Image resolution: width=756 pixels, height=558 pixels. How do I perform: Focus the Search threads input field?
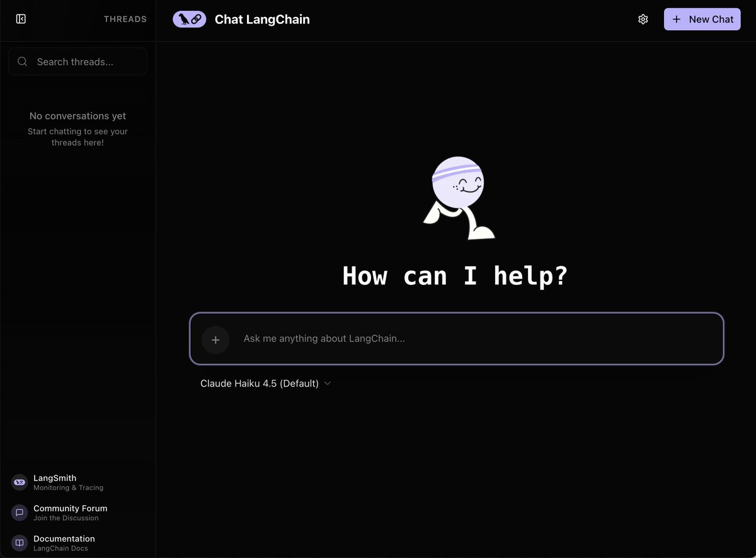coord(85,62)
